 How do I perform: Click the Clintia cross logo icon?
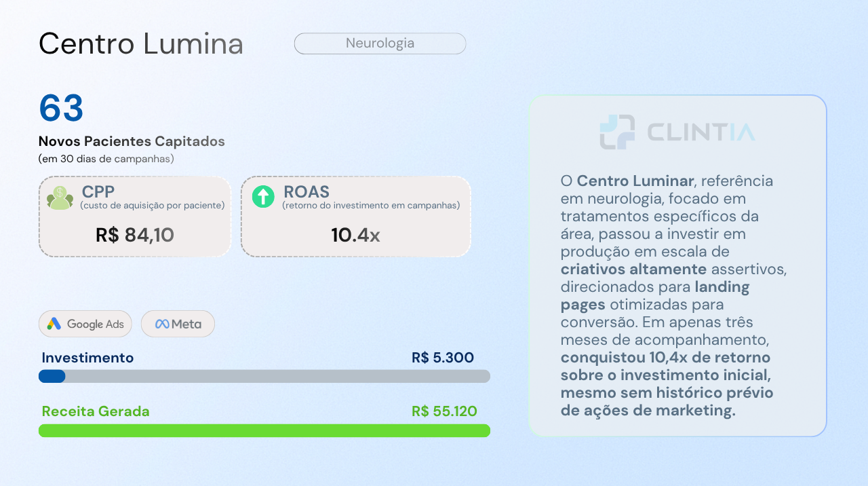pyautogui.click(x=617, y=132)
